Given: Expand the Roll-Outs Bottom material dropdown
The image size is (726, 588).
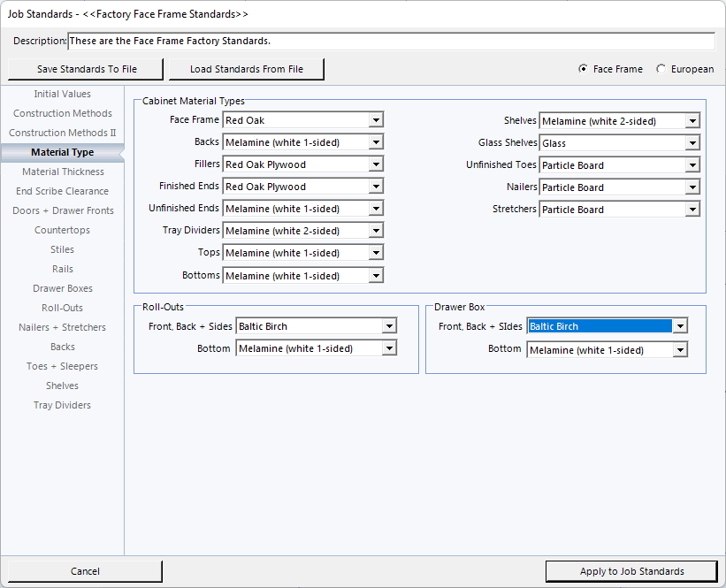Looking at the screenshot, I should click(x=389, y=348).
